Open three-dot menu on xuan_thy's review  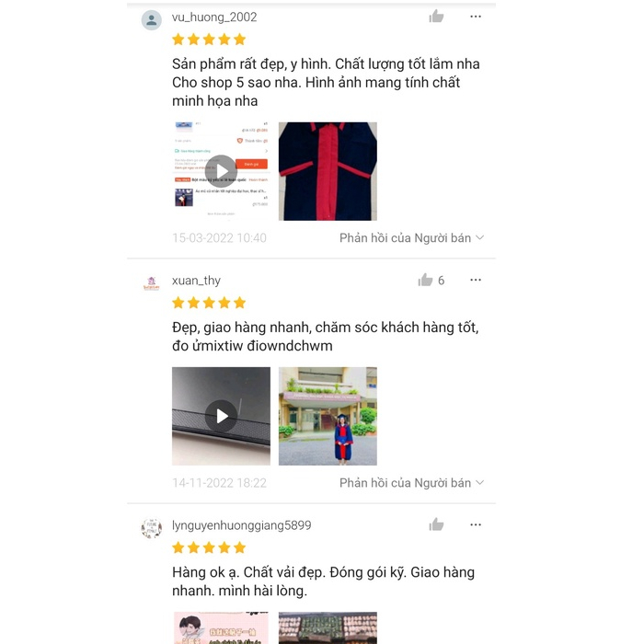476,280
